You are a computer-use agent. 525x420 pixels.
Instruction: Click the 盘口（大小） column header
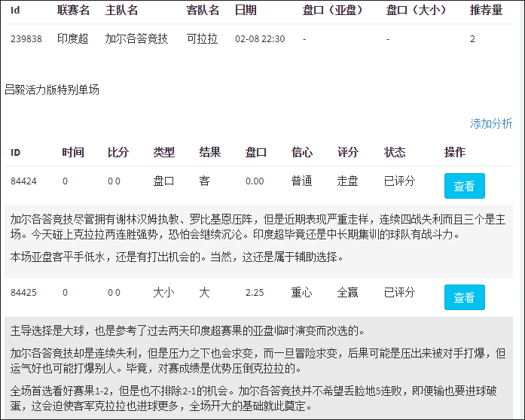tap(417, 10)
